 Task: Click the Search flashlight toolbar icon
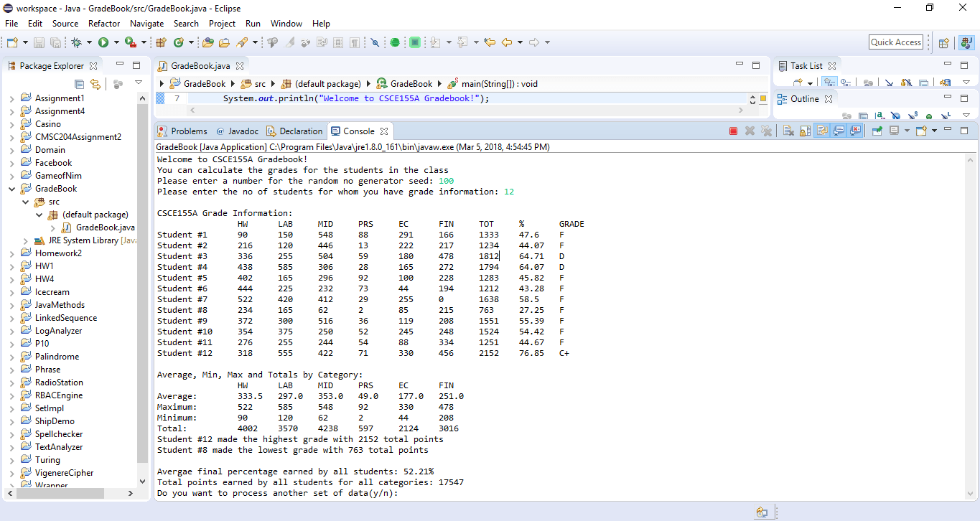pyautogui.click(x=243, y=42)
